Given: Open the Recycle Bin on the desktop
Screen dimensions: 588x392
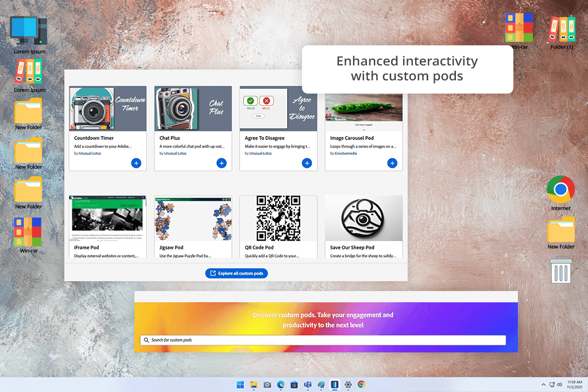Looking at the screenshot, I should pos(560,270).
